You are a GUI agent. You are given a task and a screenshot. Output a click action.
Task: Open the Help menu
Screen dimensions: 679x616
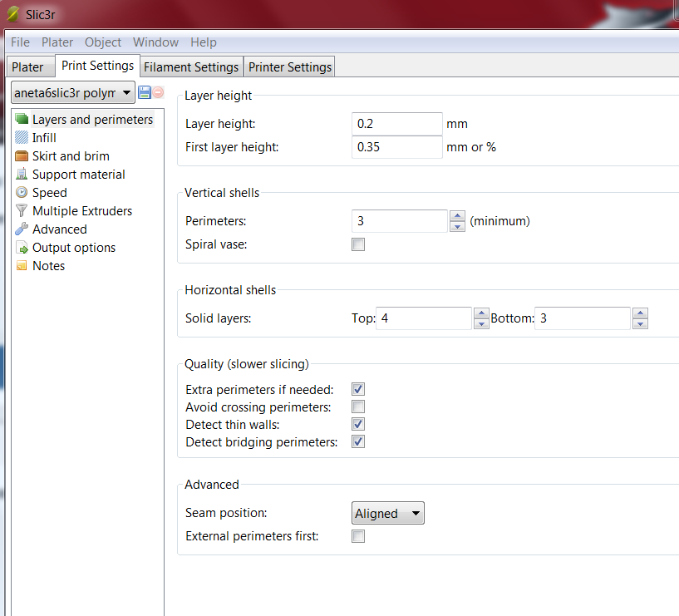coord(204,42)
